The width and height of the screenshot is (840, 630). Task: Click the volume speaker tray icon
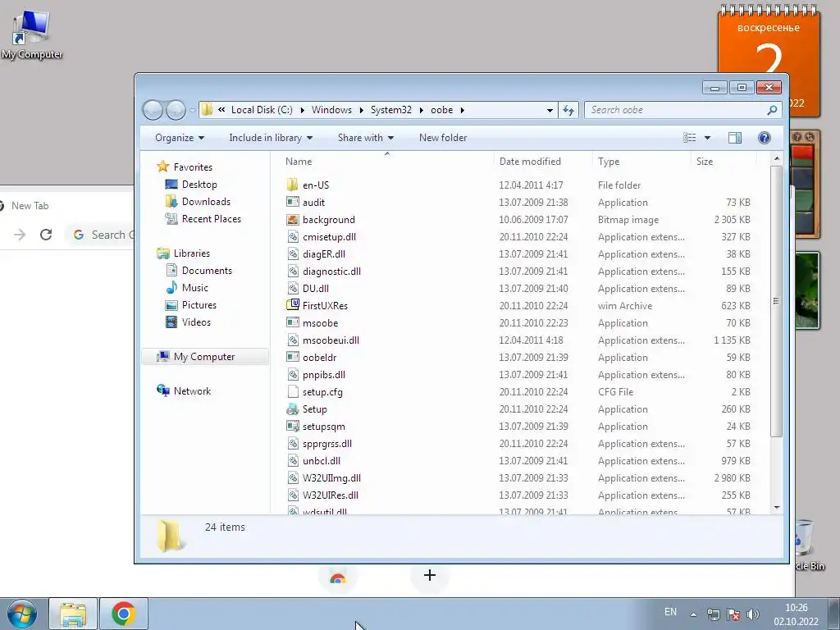[x=753, y=614]
